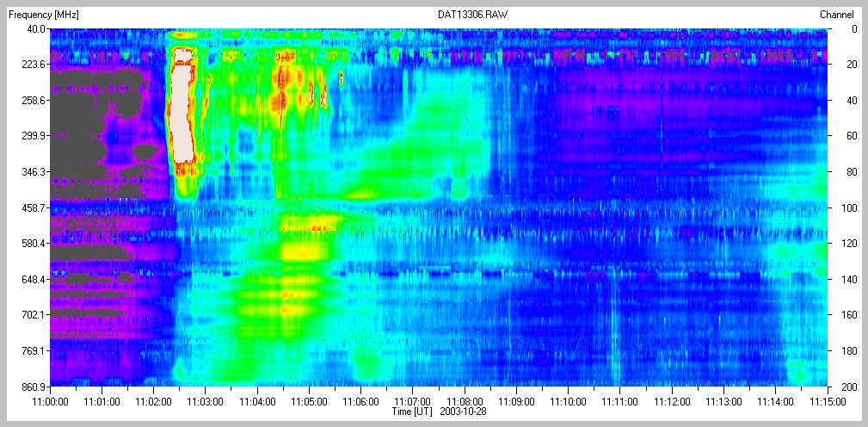The width and height of the screenshot is (868, 427).
Task: Click the 11:08:00 time tick label
Action: point(465,401)
